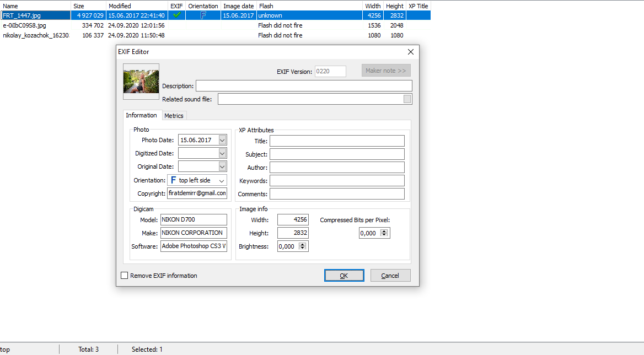Click the 'unknown' flash value
This screenshot has height=355, width=644.
pos(270,15)
